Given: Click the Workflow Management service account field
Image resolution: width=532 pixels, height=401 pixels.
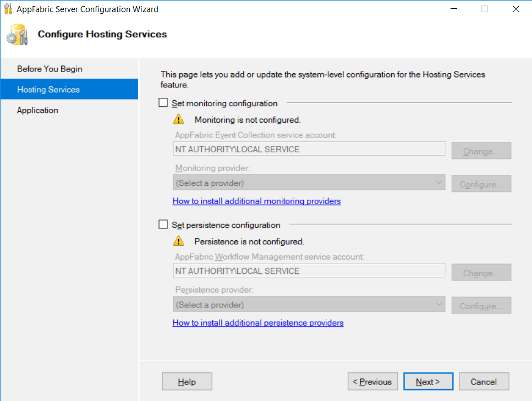Looking at the screenshot, I should coord(309,271).
